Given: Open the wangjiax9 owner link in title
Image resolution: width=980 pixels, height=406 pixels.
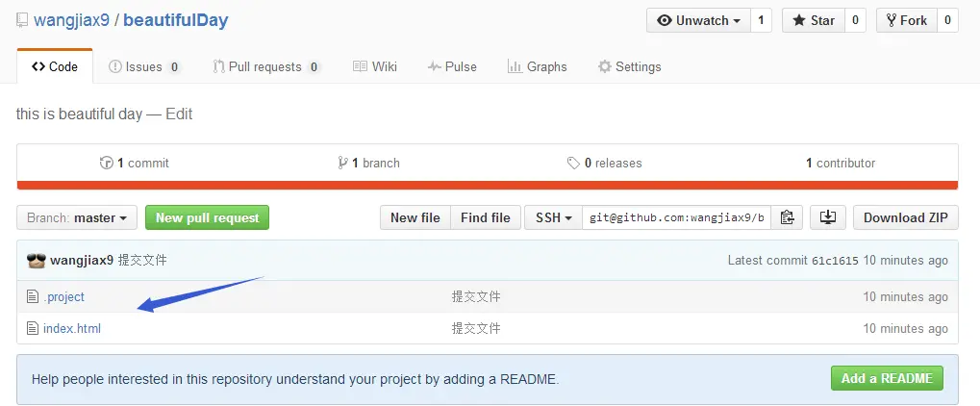Looking at the screenshot, I should (x=71, y=20).
